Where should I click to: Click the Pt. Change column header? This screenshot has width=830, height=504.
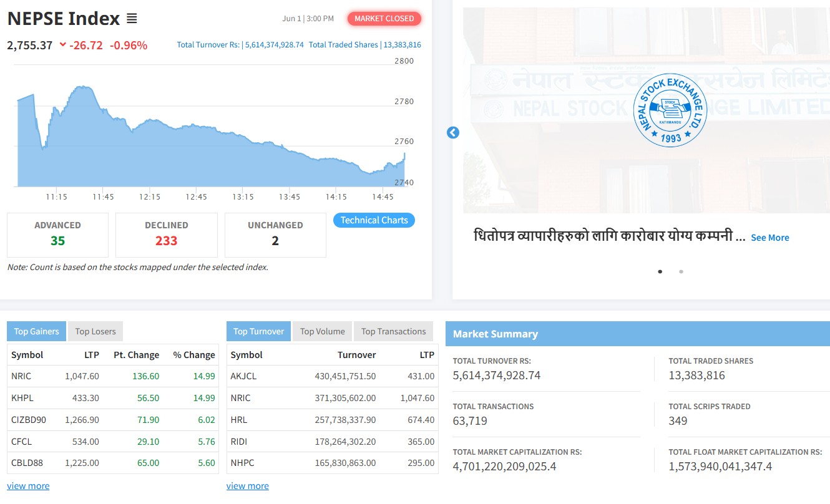pos(136,355)
